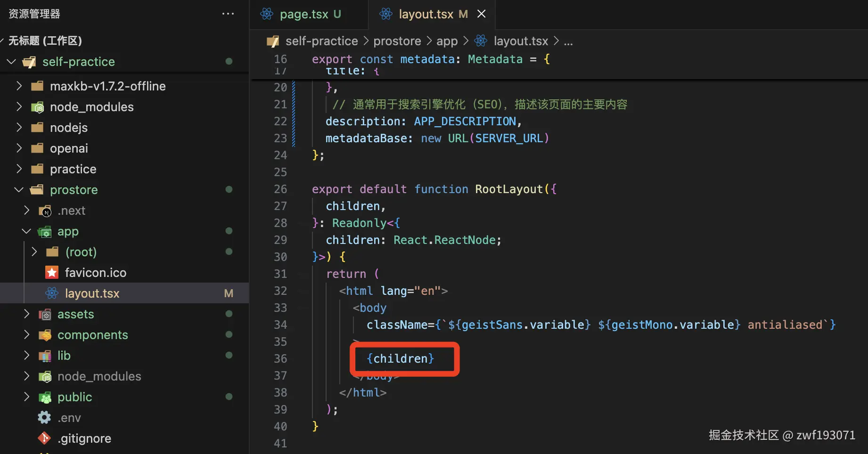Close the layout.tsx editor tab

pos(481,14)
